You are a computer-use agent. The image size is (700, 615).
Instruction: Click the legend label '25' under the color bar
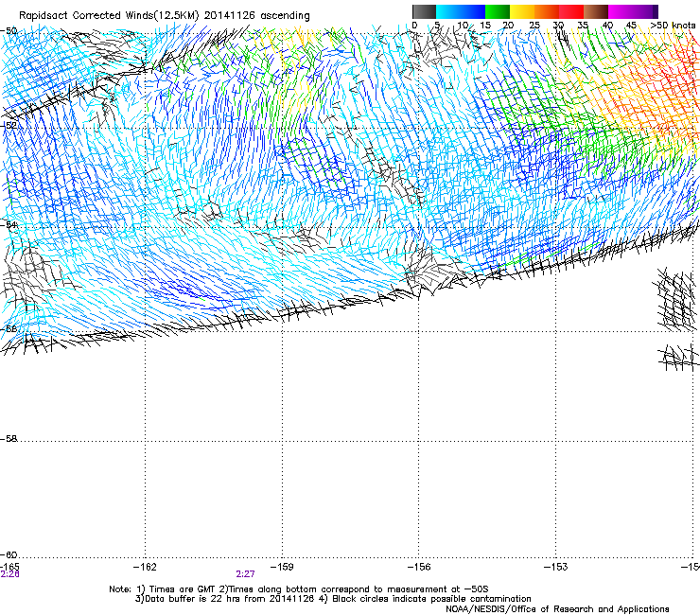[x=534, y=26]
